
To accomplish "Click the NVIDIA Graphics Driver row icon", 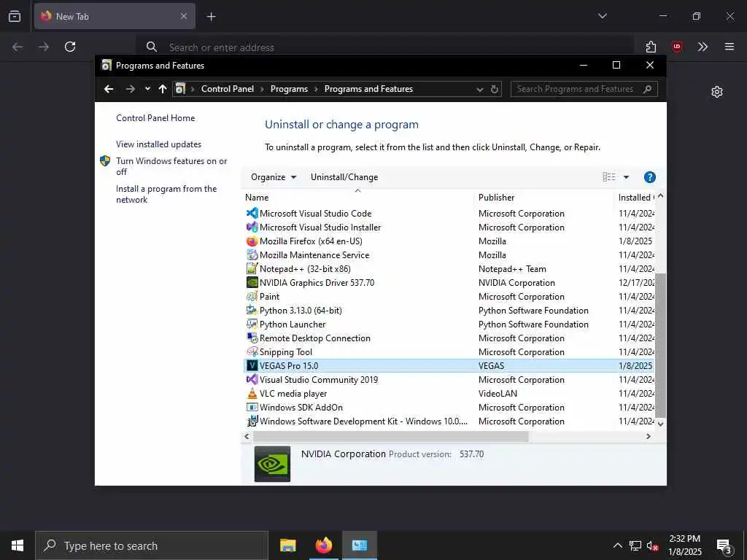I will click(x=252, y=282).
